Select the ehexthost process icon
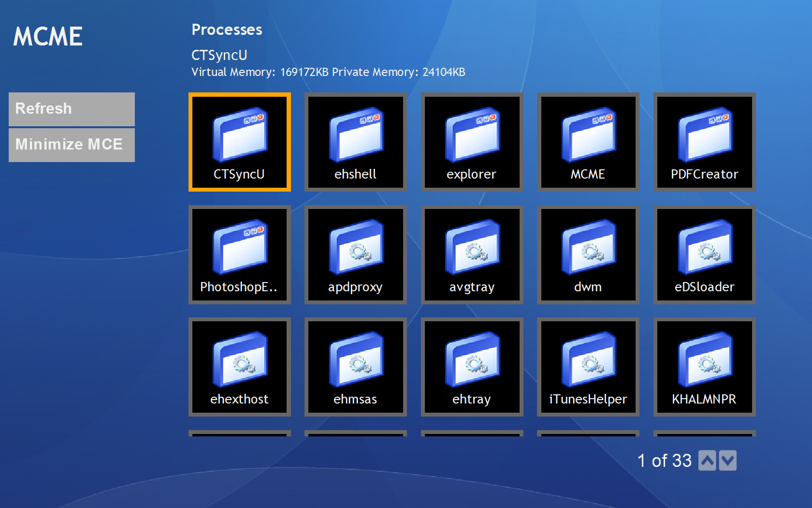 (x=239, y=367)
